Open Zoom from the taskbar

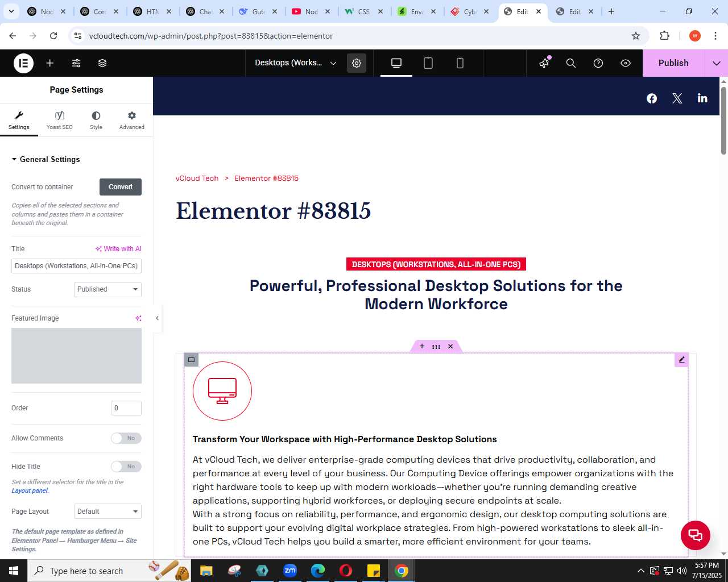pos(290,571)
